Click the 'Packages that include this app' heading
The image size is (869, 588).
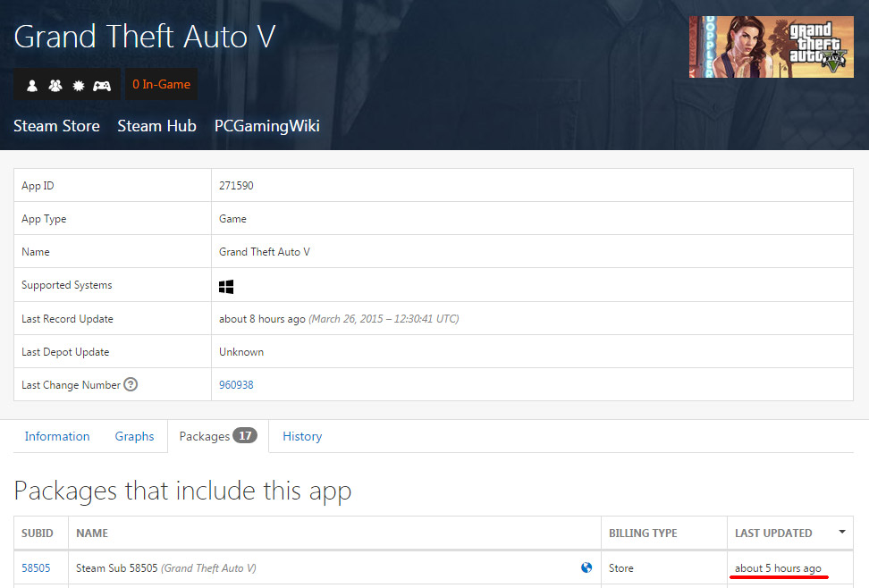(183, 491)
